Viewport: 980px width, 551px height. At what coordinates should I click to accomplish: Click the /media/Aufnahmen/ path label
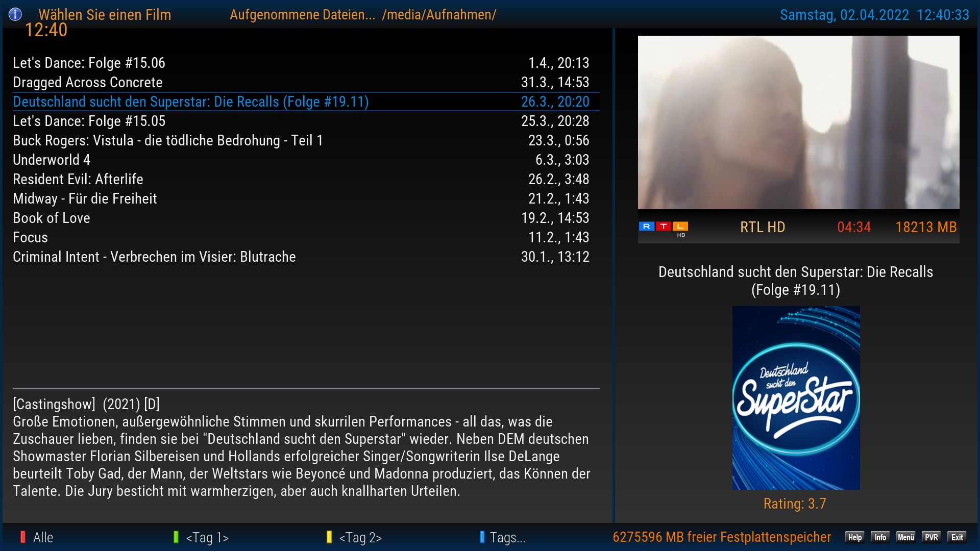click(x=439, y=15)
